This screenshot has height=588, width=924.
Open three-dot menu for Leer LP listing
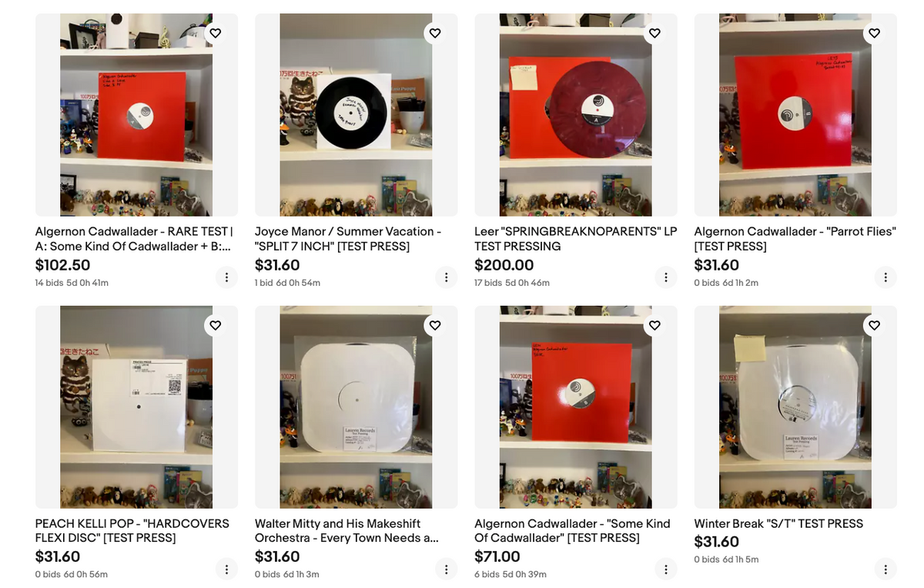tap(665, 277)
